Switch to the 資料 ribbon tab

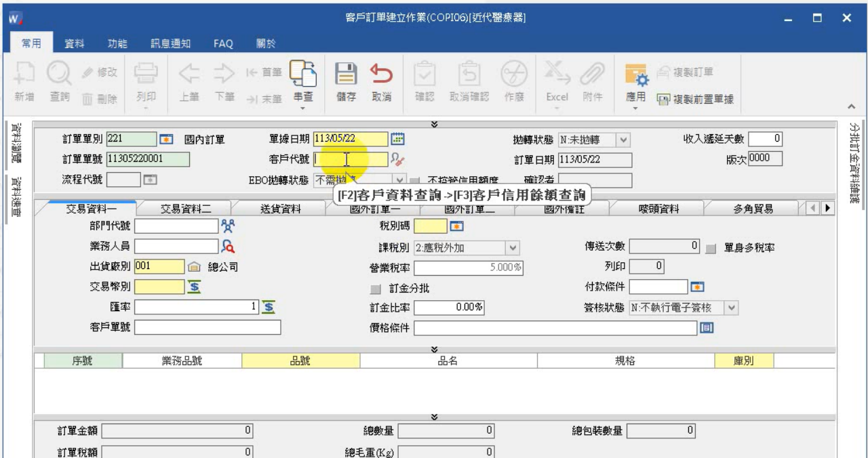click(74, 43)
